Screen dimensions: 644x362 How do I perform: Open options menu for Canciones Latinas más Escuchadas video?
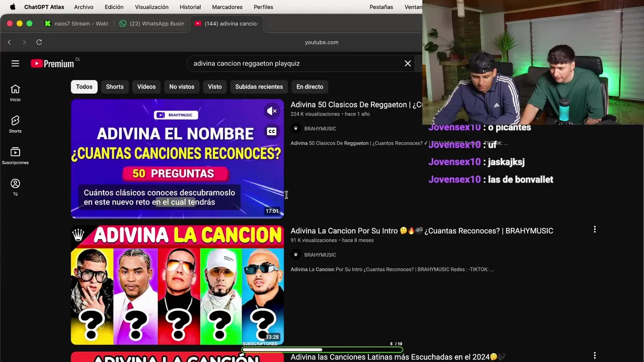point(594,355)
